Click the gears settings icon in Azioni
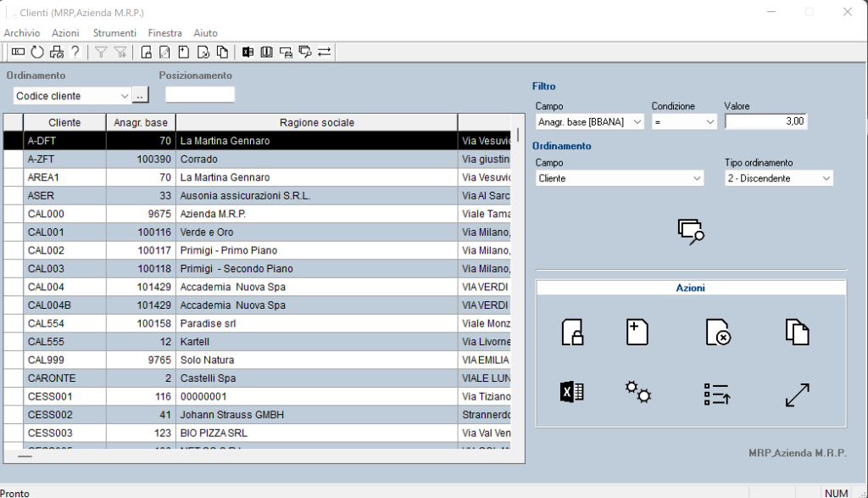The image size is (868, 498). (637, 392)
